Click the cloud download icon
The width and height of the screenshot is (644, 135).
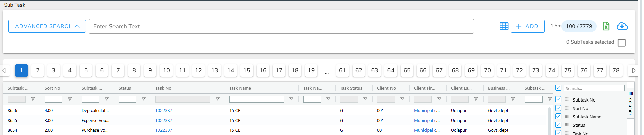point(622,26)
